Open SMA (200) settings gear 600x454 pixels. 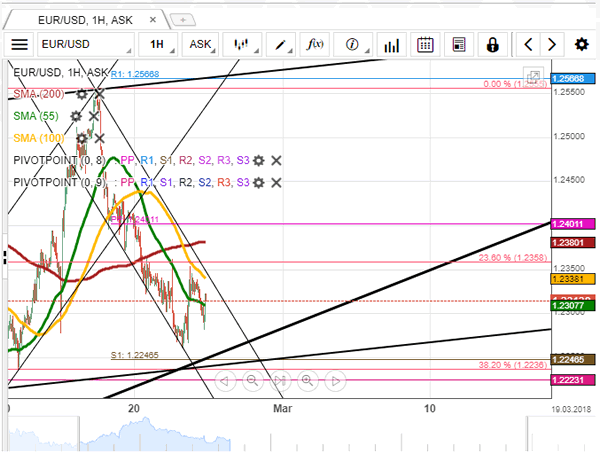click(82, 94)
